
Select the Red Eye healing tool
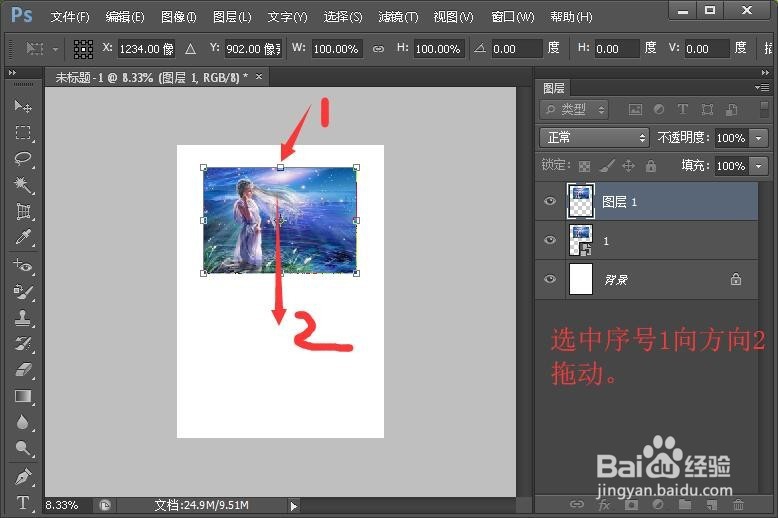point(22,265)
